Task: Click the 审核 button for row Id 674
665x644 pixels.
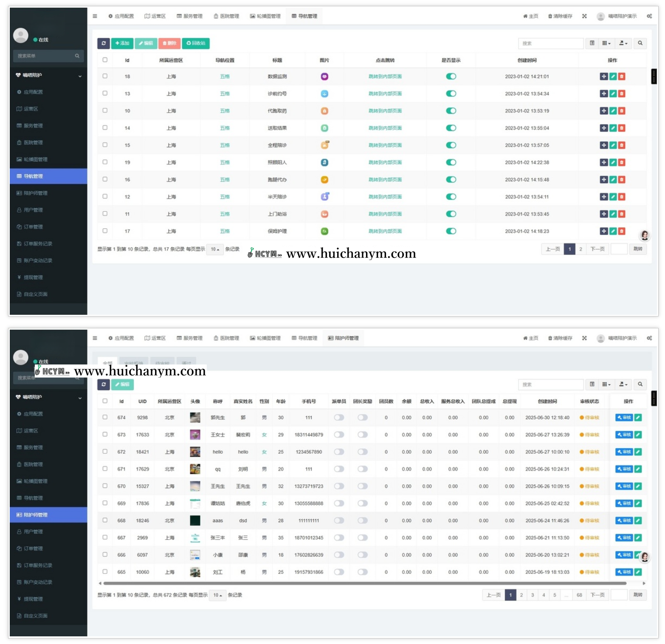Action: coord(624,418)
